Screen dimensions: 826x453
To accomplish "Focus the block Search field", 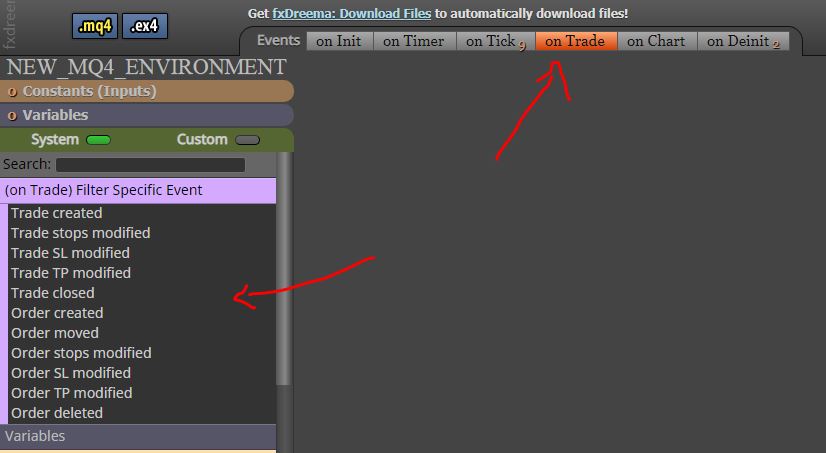I will click(x=150, y=165).
